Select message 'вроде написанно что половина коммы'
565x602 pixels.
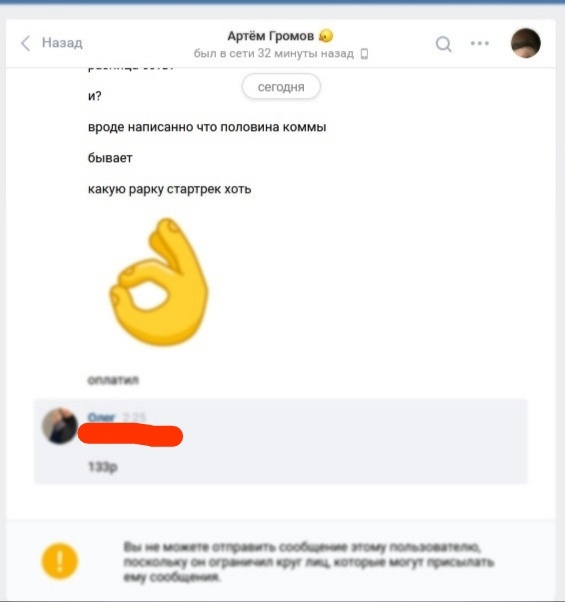(207, 127)
